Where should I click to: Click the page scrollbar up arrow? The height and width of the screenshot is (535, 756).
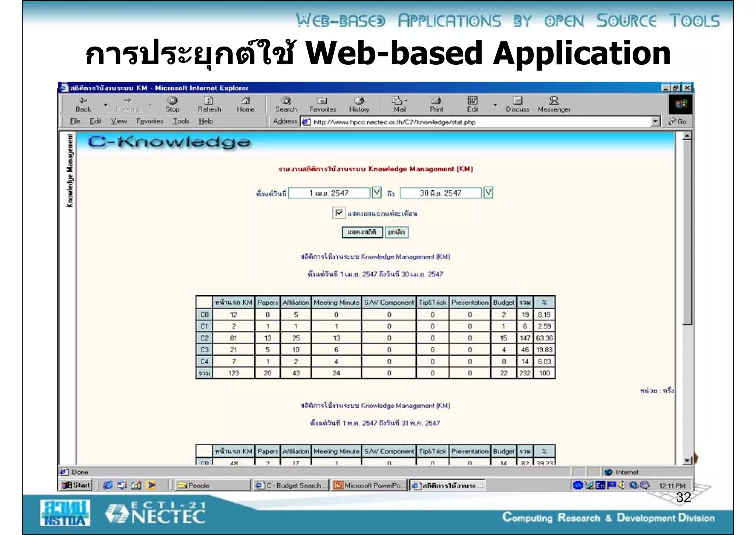click(687, 136)
